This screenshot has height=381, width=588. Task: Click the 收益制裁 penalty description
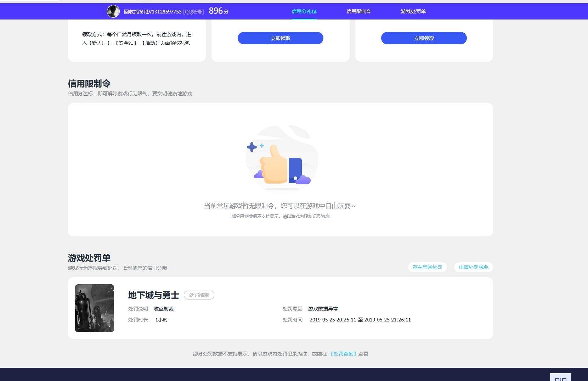click(164, 309)
